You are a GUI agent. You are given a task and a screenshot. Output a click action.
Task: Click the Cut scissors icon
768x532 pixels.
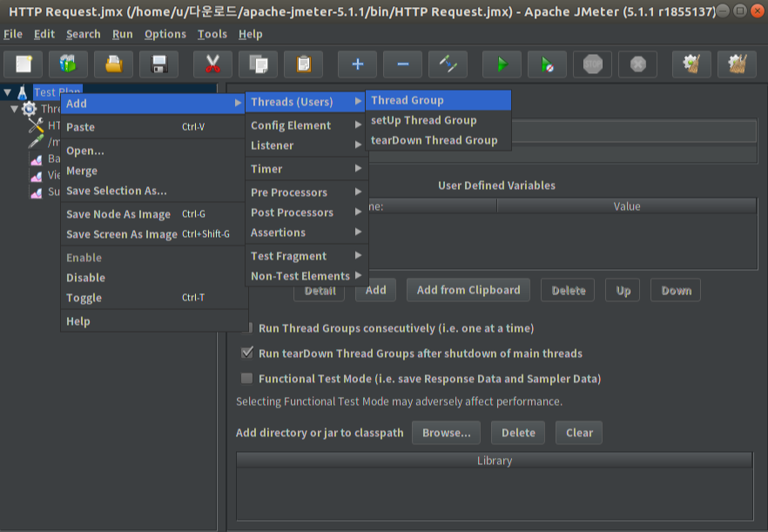point(212,64)
